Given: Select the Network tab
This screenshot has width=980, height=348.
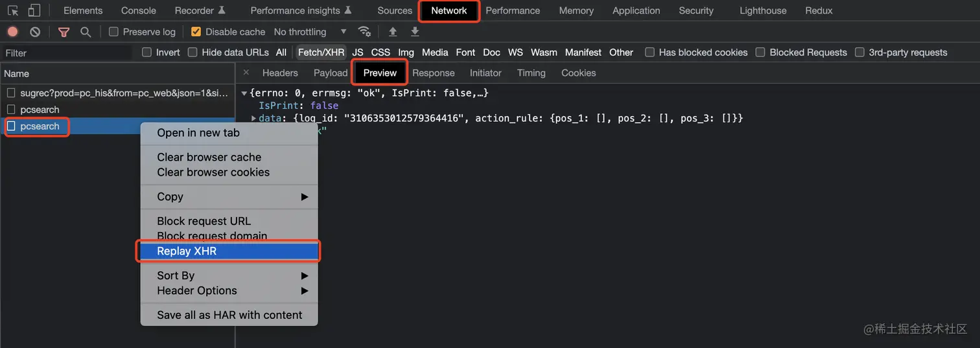Looking at the screenshot, I should pos(449,10).
